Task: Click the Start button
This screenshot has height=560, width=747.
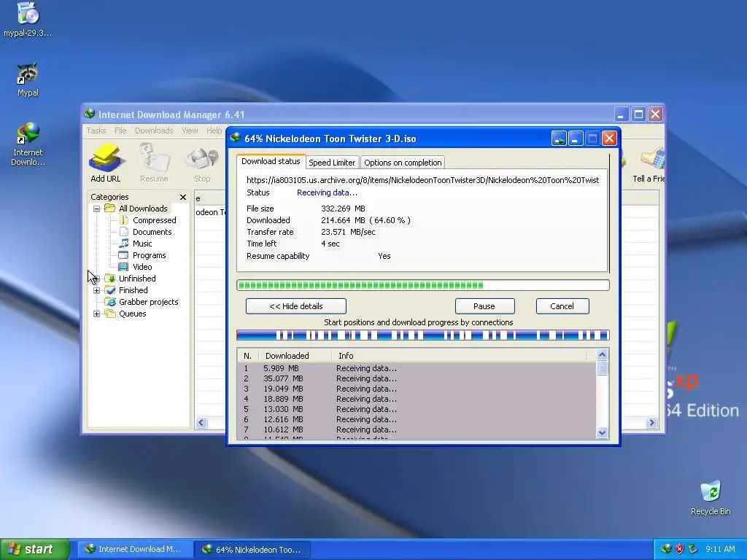Action: pos(34,549)
